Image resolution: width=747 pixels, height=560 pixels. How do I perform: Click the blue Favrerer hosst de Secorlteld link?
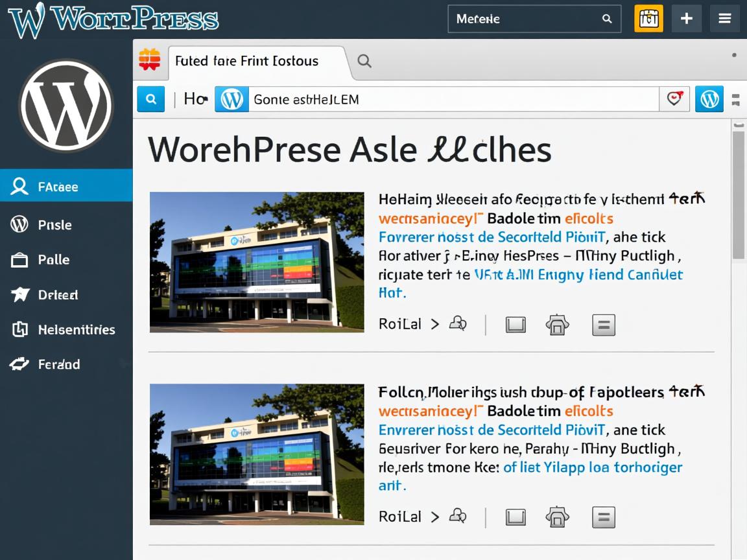point(491,237)
